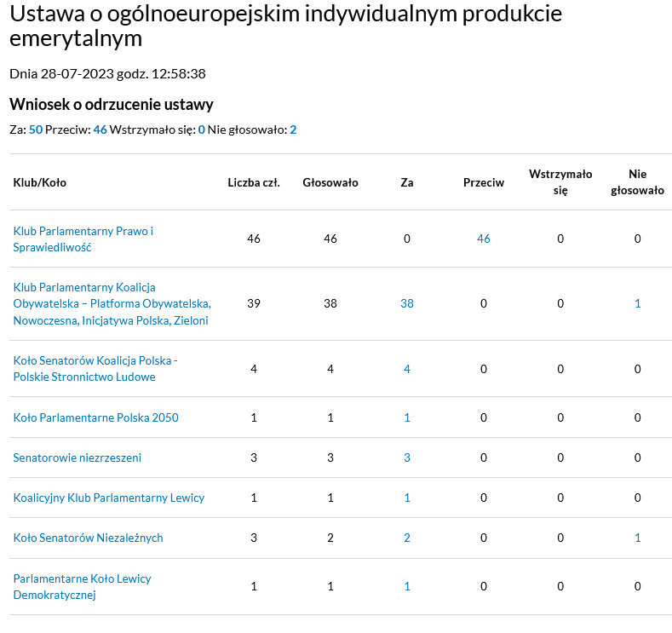Click Głosowało value 46 for Prawo i Sprawiedliwość
This screenshot has height=633, width=672.
point(330,239)
